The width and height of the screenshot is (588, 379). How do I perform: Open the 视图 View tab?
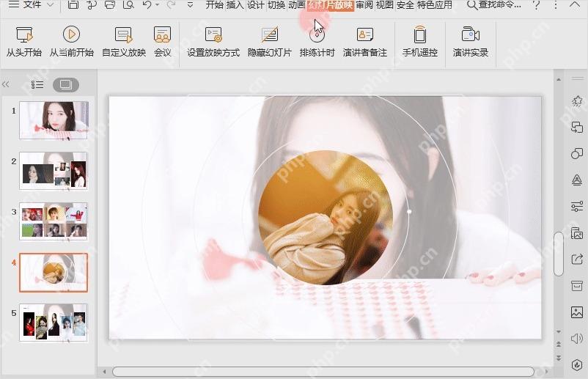385,5
